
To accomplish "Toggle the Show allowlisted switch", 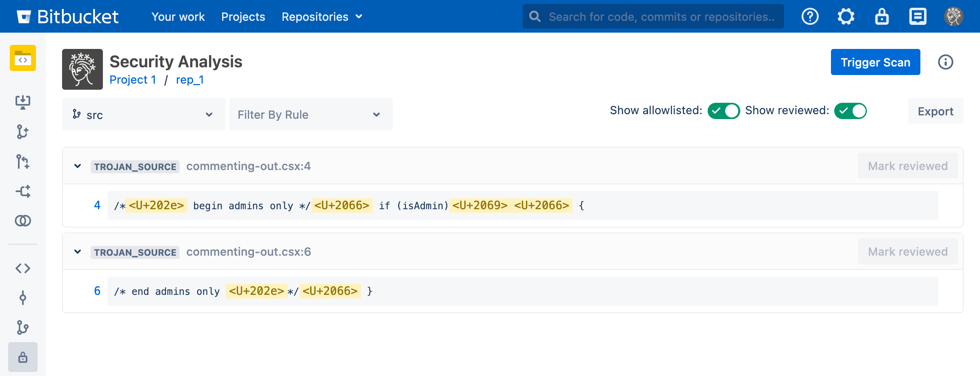I will (724, 111).
